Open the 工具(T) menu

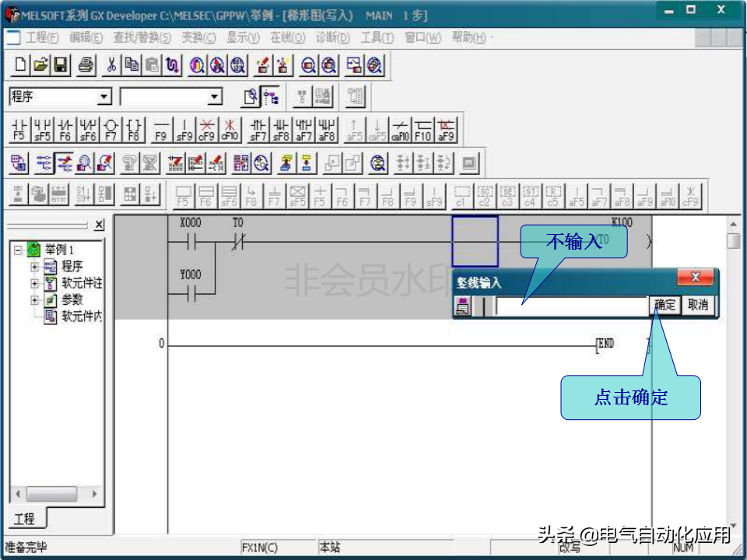point(377,37)
